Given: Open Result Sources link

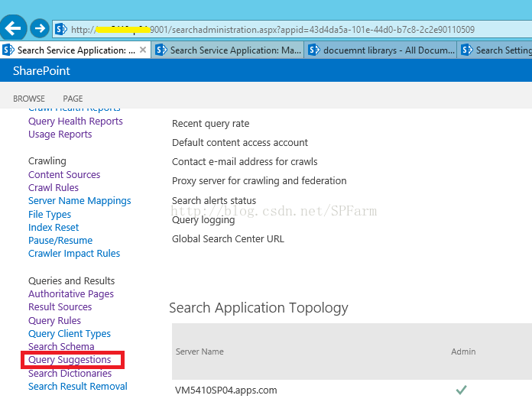Looking at the screenshot, I should coord(60,307).
